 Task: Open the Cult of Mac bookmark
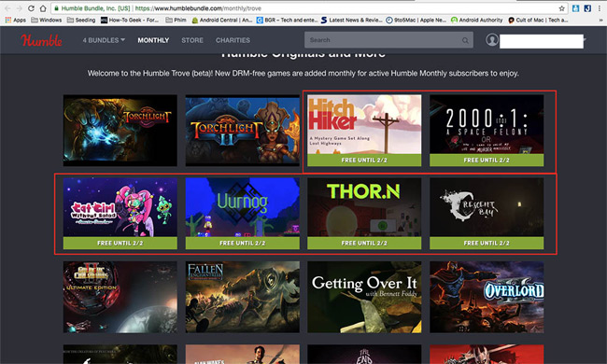(x=538, y=20)
